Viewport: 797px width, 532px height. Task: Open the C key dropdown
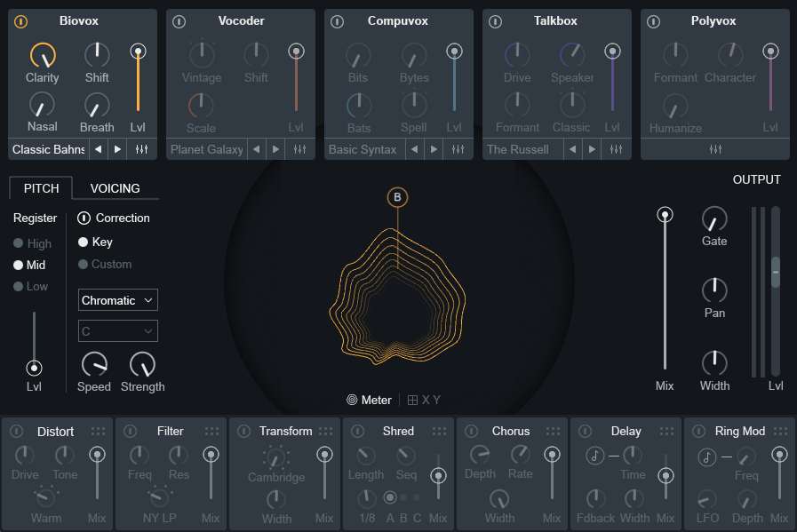click(x=118, y=331)
